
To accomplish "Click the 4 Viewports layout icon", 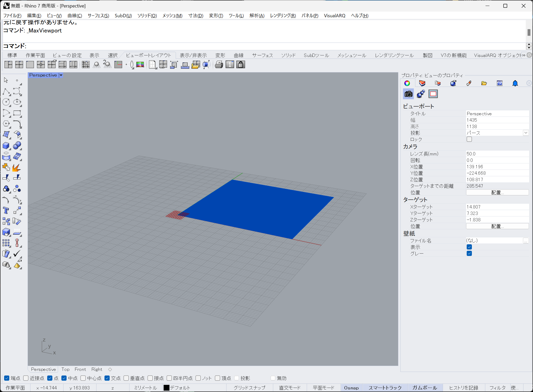I will click(x=19, y=64).
